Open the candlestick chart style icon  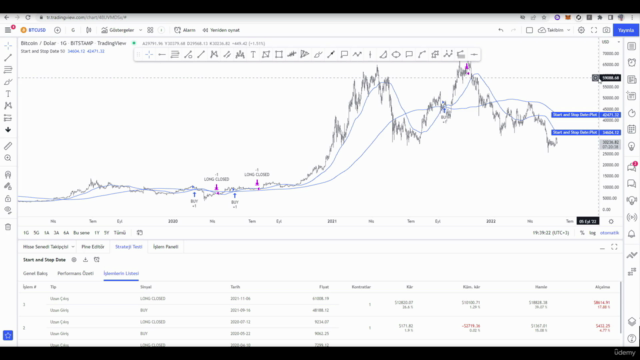pos(89,30)
